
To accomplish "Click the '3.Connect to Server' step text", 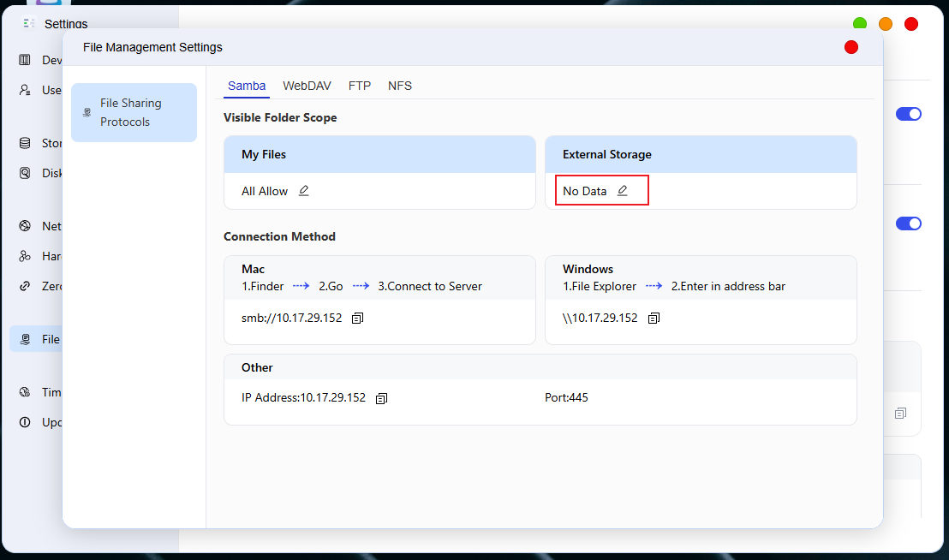I will coord(430,287).
